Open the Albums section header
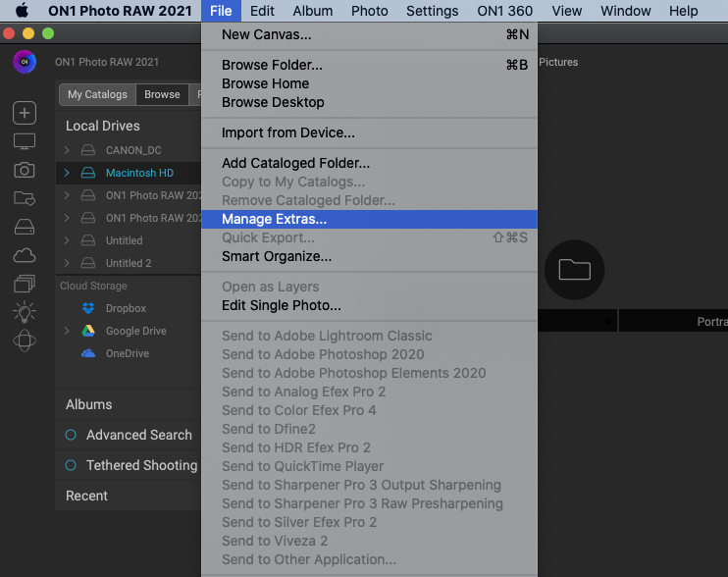Screen dimensions: 728x577 point(129,404)
